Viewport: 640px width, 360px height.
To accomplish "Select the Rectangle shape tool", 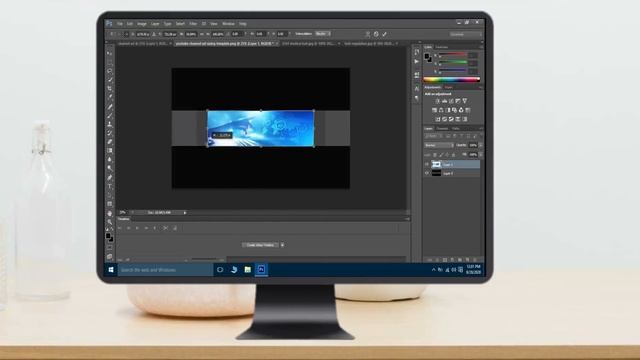I will click(109, 204).
